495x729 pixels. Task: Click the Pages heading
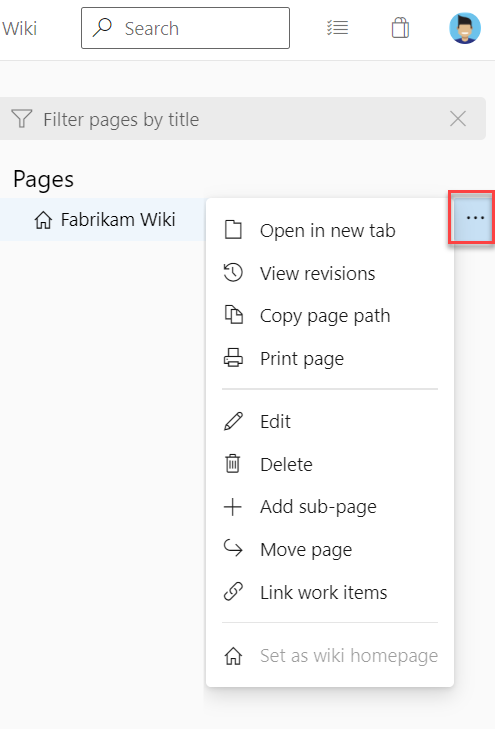(43, 179)
